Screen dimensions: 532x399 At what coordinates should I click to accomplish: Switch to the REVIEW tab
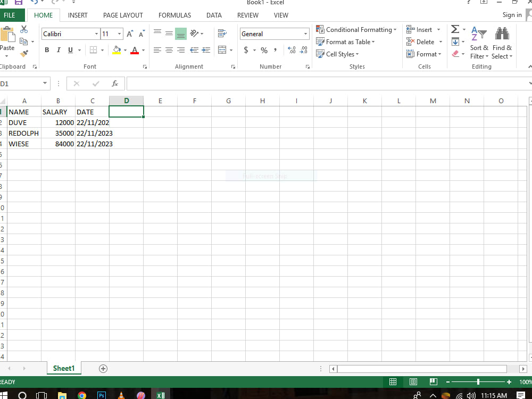click(248, 15)
